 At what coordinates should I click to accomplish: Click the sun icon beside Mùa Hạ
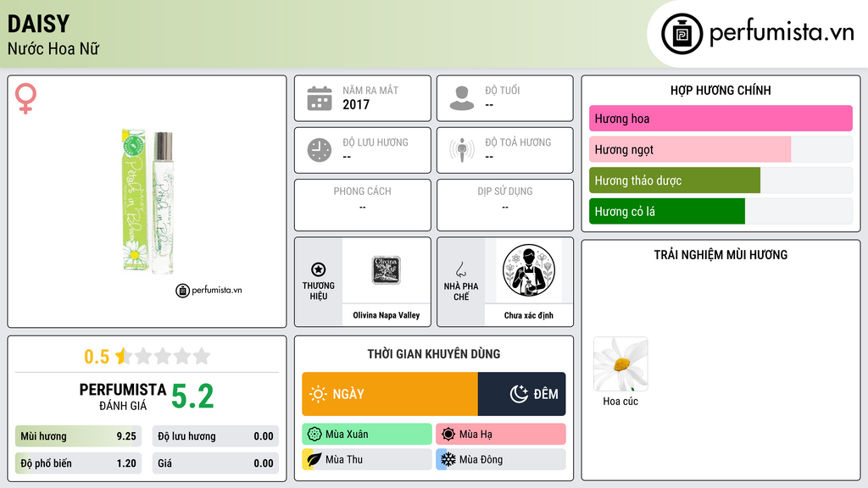click(x=448, y=435)
